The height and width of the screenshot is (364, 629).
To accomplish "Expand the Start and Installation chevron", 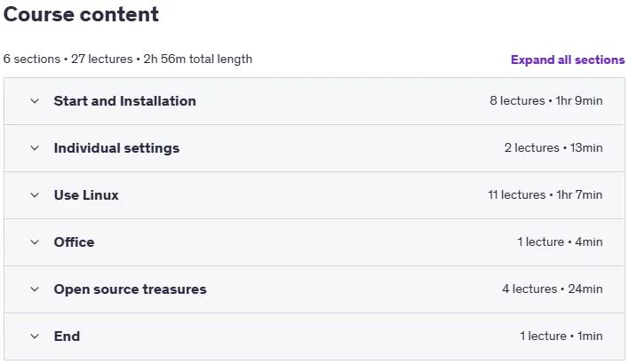I will click(35, 101).
